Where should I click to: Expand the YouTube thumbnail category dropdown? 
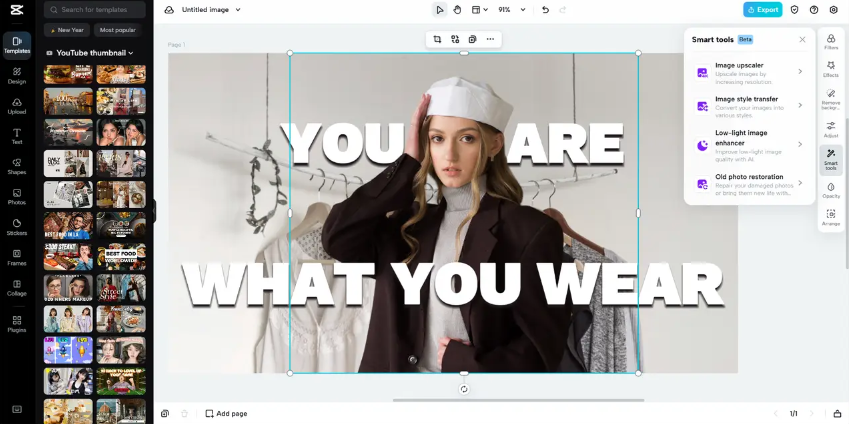[x=90, y=53]
